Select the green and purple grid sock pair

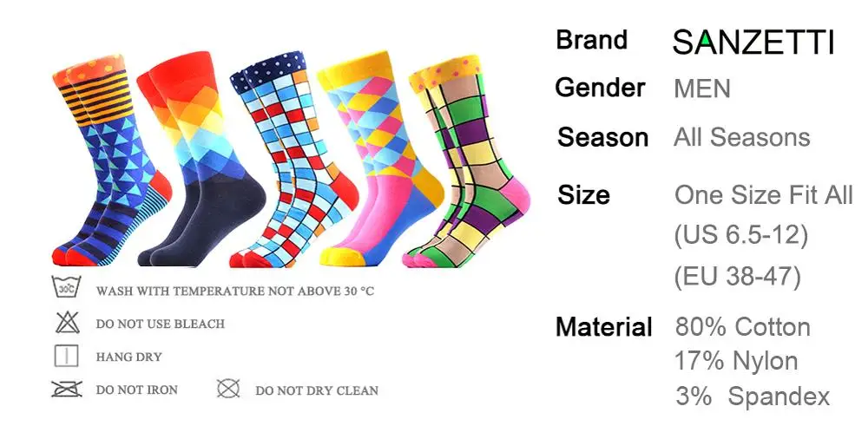tap(467, 161)
